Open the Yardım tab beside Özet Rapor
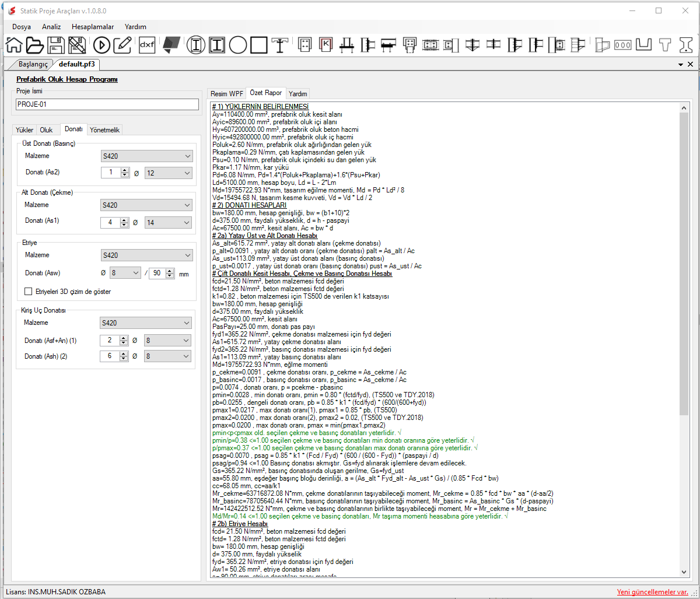Viewport: 700px width, 599px height. click(298, 93)
